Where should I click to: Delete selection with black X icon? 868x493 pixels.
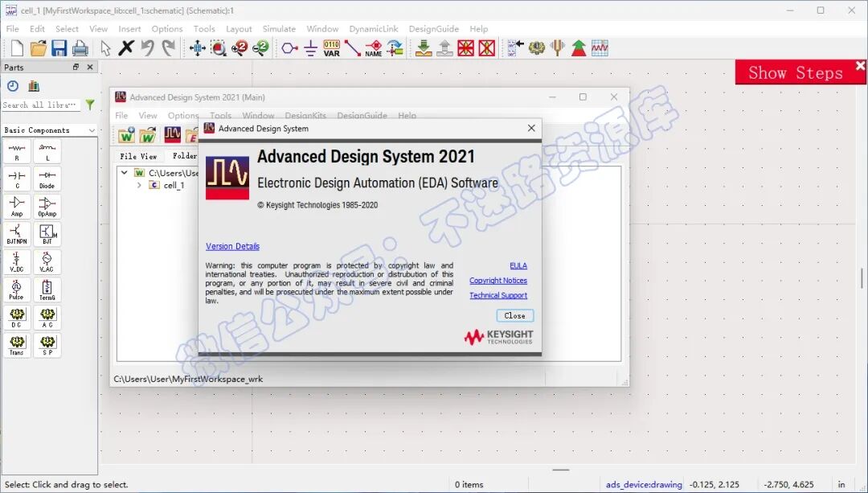[126, 48]
